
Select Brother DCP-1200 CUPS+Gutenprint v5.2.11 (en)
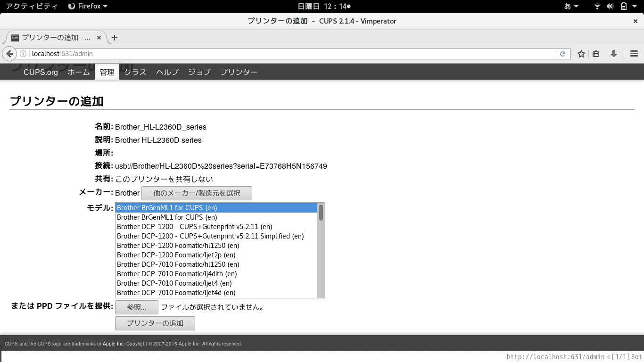(216, 227)
